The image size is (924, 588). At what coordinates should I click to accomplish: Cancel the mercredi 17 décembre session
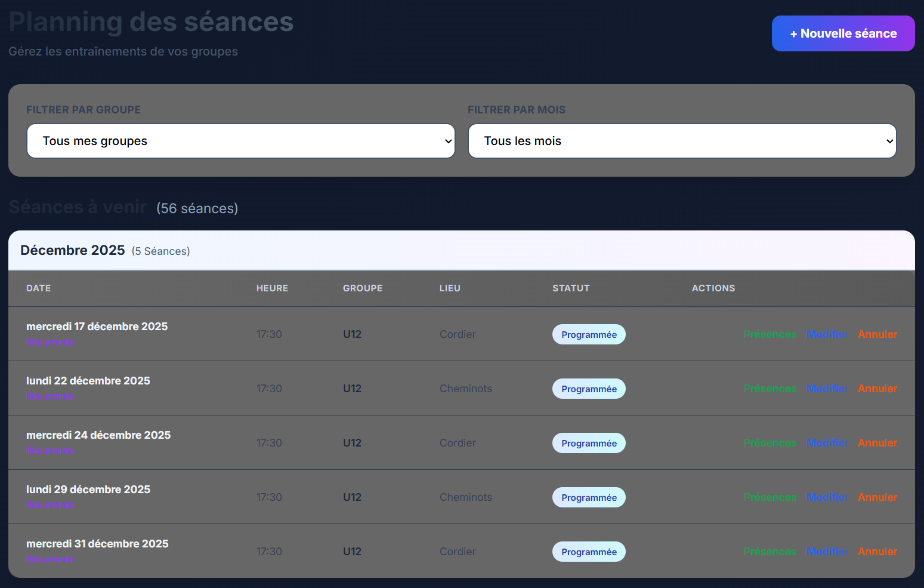click(877, 334)
